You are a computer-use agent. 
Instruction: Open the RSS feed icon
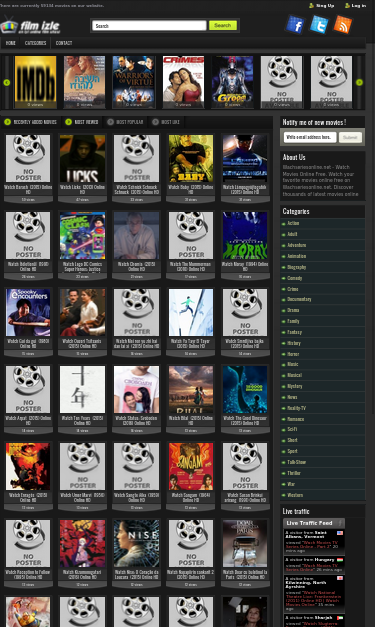click(x=343, y=25)
